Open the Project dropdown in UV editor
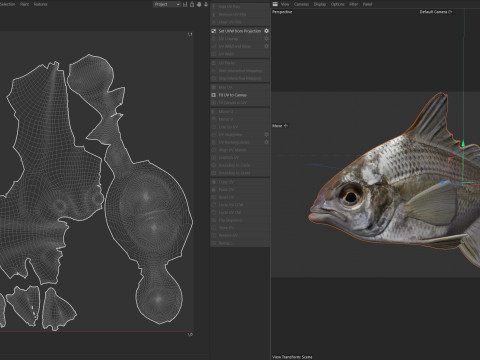 pos(167,4)
